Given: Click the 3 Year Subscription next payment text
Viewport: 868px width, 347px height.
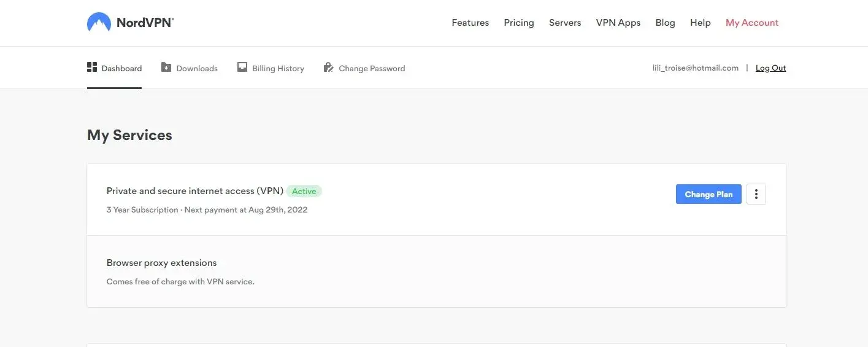Looking at the screenshot, I should 207,210.
